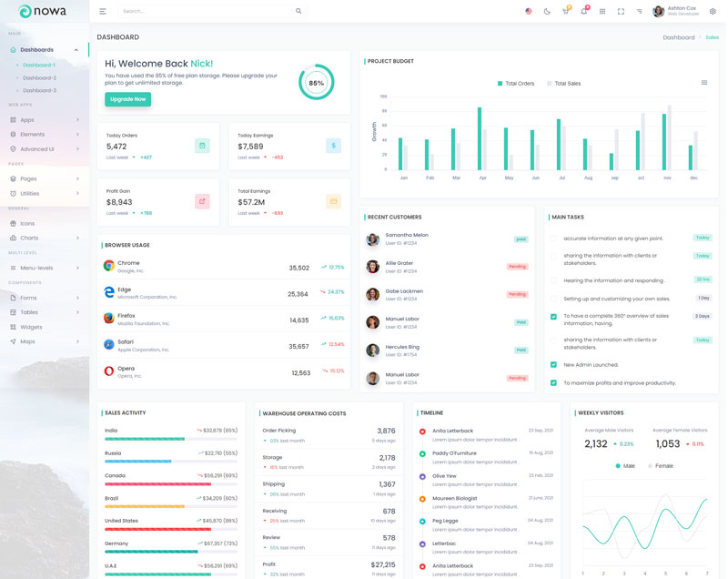This screenshot has height=579, width=728.
Task: Click the header search input field
Action: [x=205, y=11]
